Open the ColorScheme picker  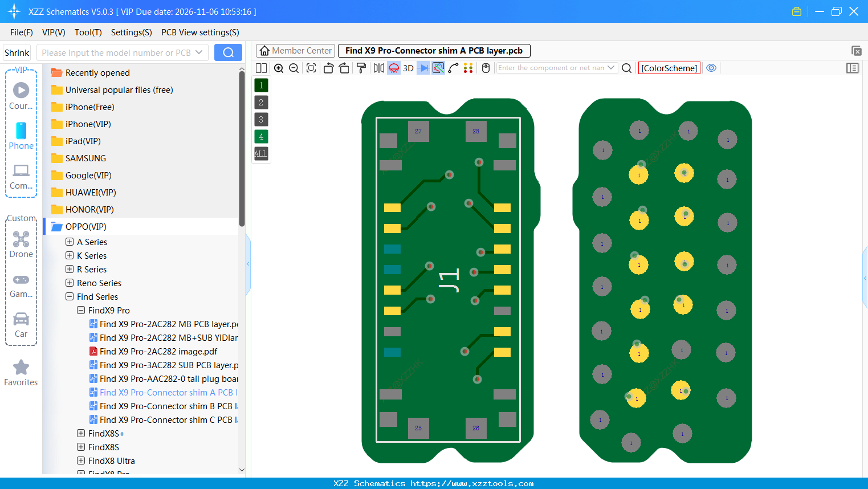click(669, 67)
